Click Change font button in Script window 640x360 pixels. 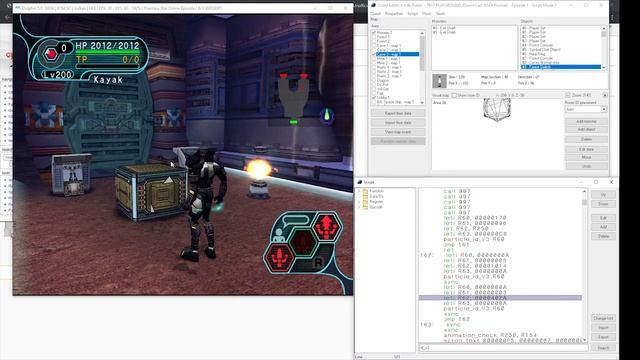point(603,318)
